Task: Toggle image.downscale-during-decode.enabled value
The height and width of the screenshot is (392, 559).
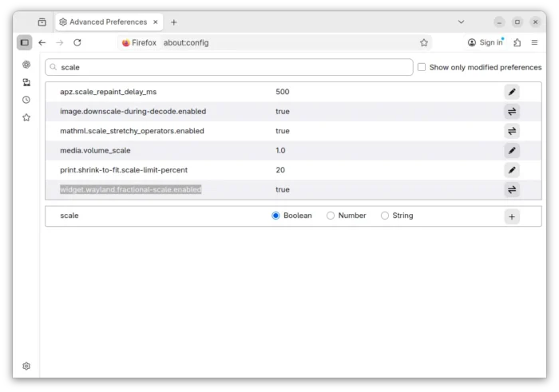Action: 512,112
